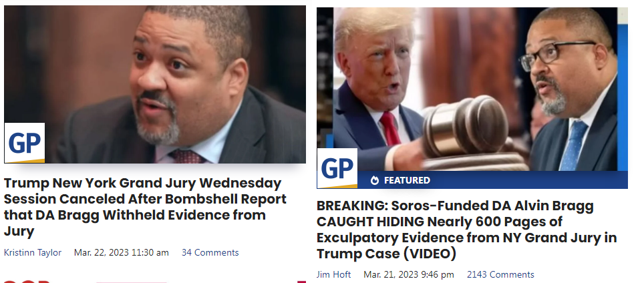Click the Mar. 22, 2023 11:30 am timestamp
644x283 pixels.
click(121, 252)
